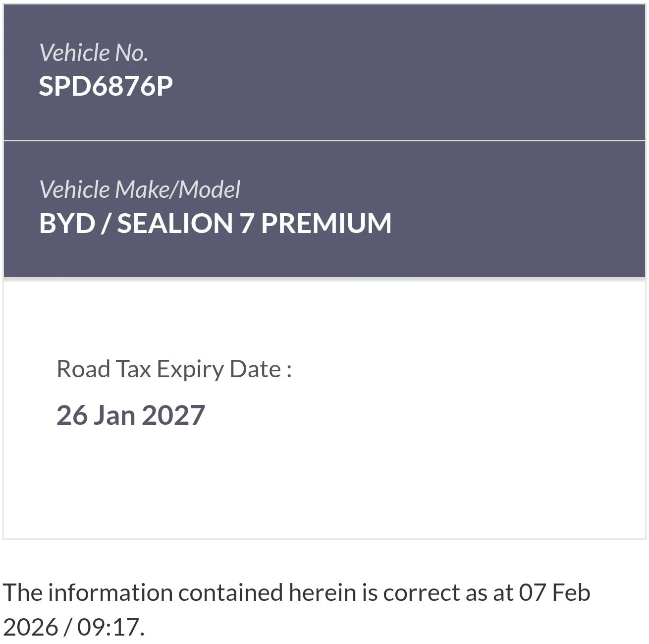Click the word 'Model' in Make/Model label
This screenshot has height=644, width=649.
click(x=209, y=189)
